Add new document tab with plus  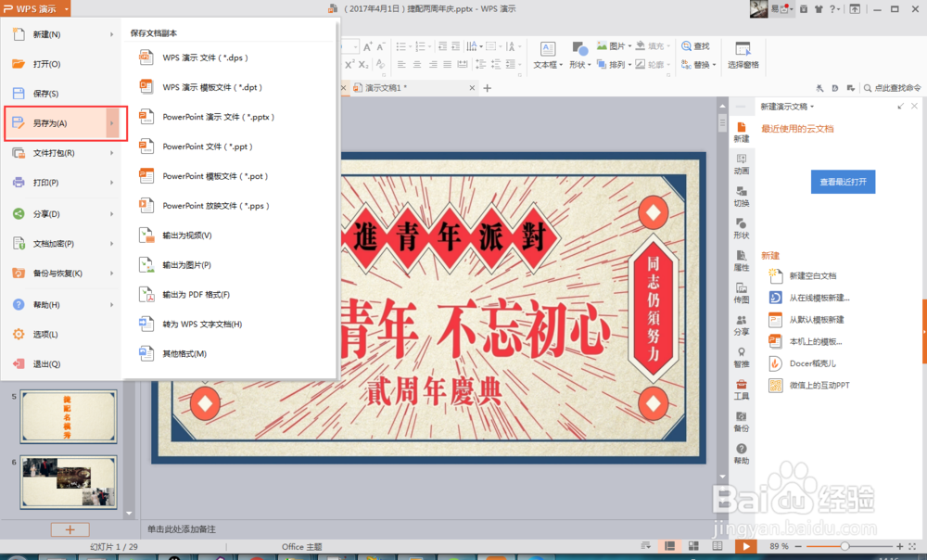(488, 88)
